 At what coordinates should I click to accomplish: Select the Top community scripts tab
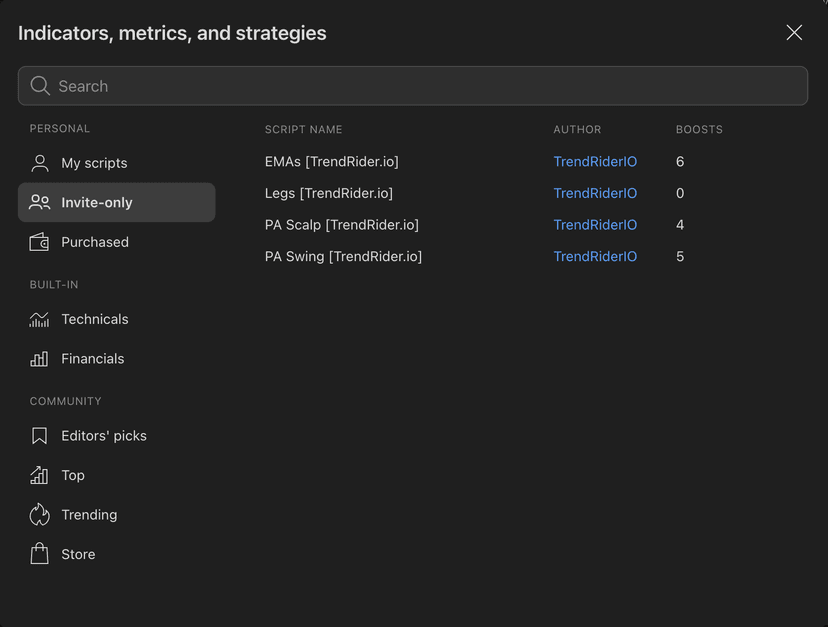pos(73,475)
